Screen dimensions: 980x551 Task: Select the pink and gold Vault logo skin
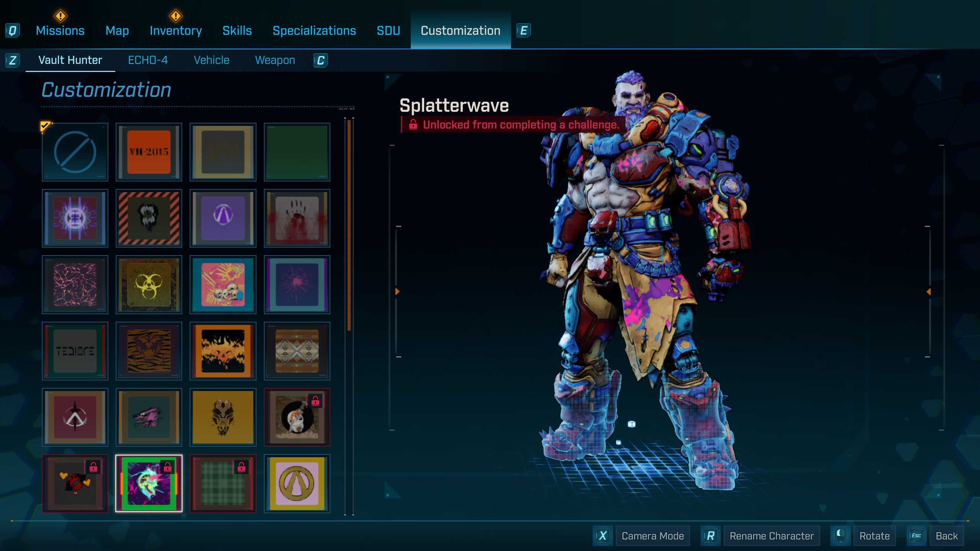coord(297,484)
